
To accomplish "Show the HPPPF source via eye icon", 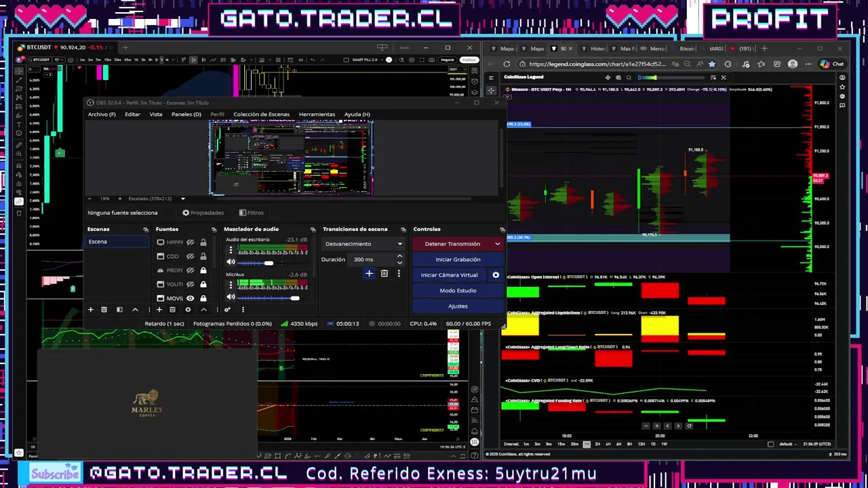I will tap(191, 242).
